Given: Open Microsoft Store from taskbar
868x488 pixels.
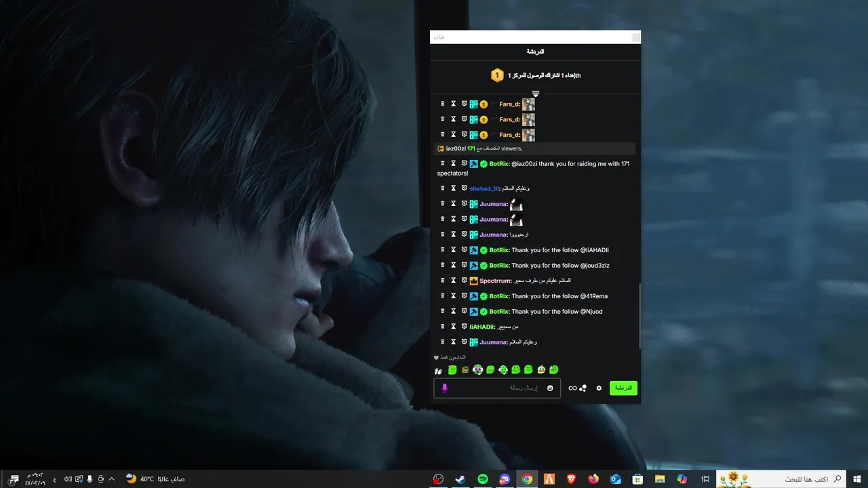Looking at the screenshot, I should pyautogui.click(x=637, y=479).
